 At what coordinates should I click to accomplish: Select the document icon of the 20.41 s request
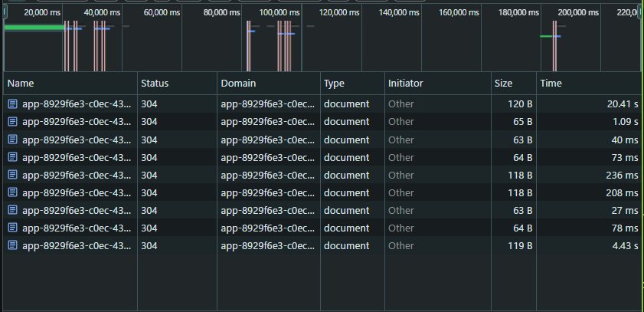pos(13,104)
